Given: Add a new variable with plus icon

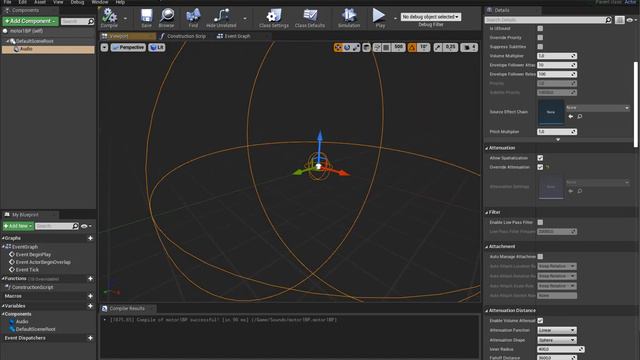Looking at the screenshot, I should pyautogui.click(x=90, y=306).
